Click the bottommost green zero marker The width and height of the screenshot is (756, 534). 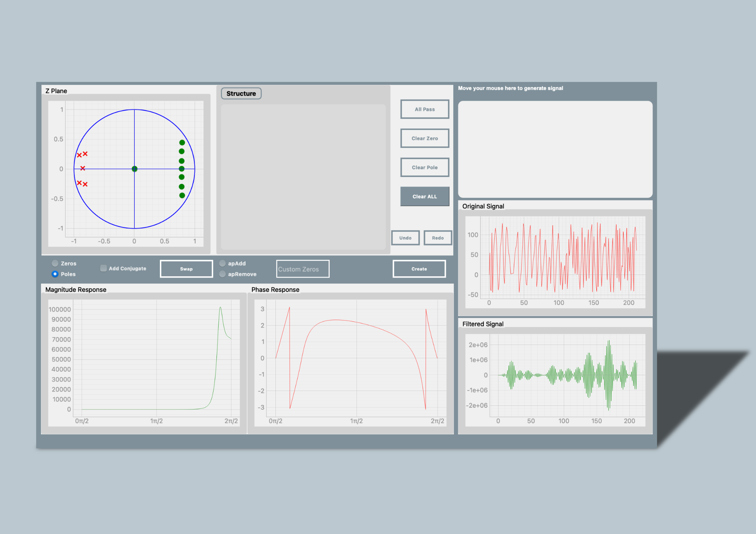pyautogui.click(x=182, y=195)
